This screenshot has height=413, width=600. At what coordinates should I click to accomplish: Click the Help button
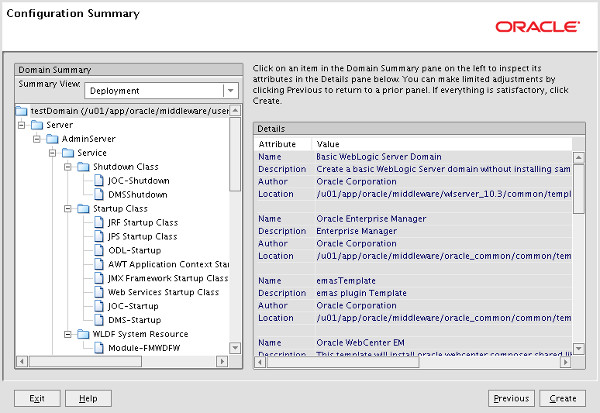tap(88, 398)
